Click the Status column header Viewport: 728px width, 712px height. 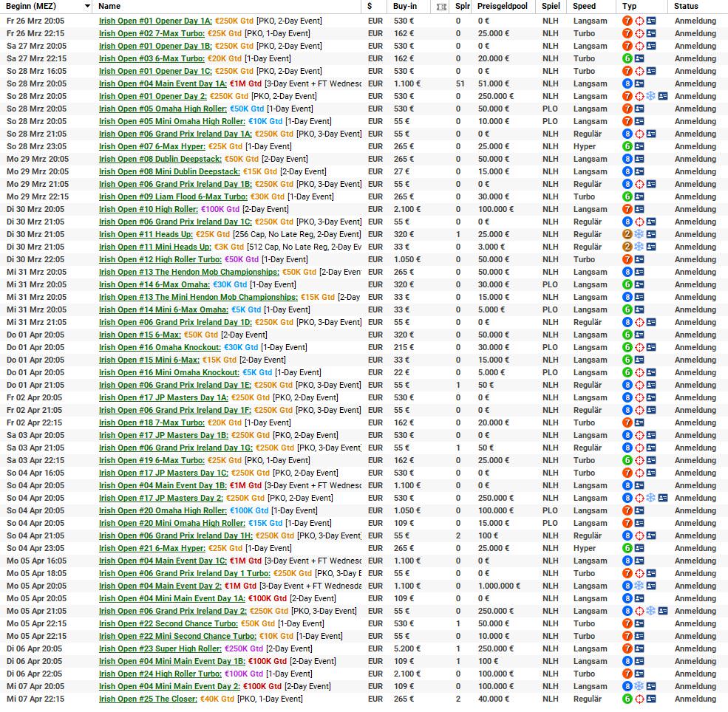click(x=686, y=6)
